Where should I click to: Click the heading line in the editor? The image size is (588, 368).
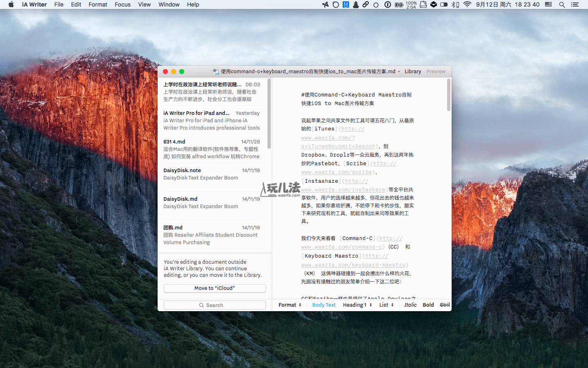coord(356,99)
